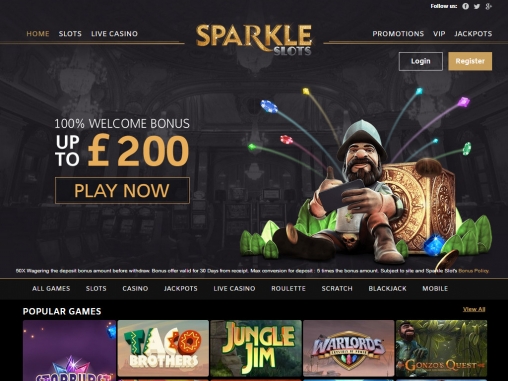Click the Sparkle Slots logo
508x381 pixels.
point(254,40)
